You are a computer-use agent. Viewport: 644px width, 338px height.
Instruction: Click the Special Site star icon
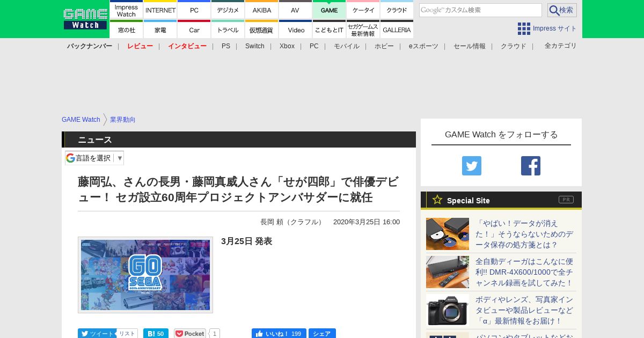[x=437, y=200]
